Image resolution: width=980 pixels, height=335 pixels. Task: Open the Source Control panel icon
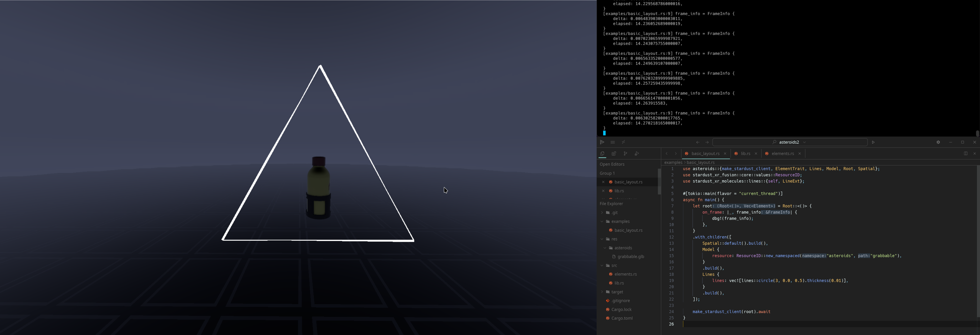[x=625, y=154]
